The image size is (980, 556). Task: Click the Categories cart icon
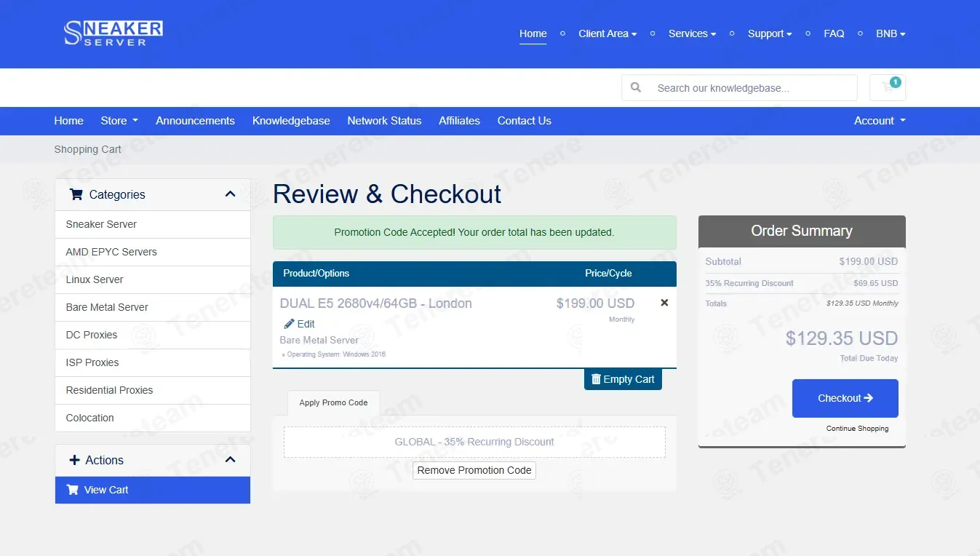coord(76,194)
